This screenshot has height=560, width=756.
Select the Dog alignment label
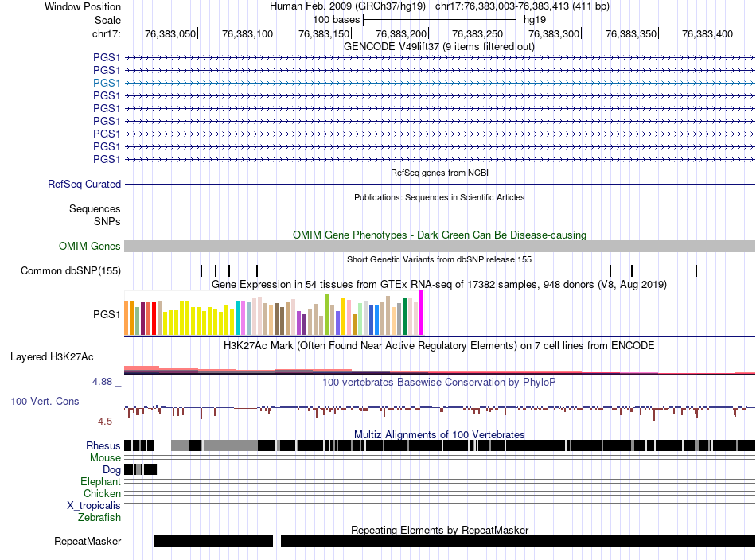pos(111,470)
